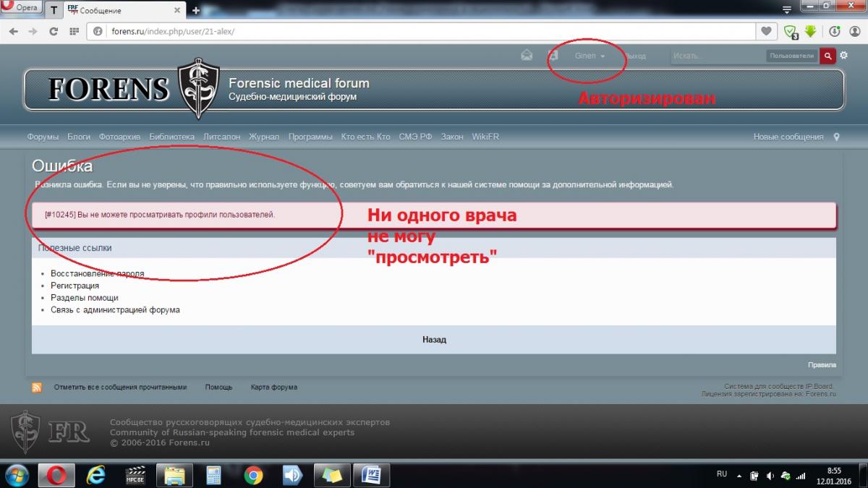Show site info globe icon

[98, 32]
